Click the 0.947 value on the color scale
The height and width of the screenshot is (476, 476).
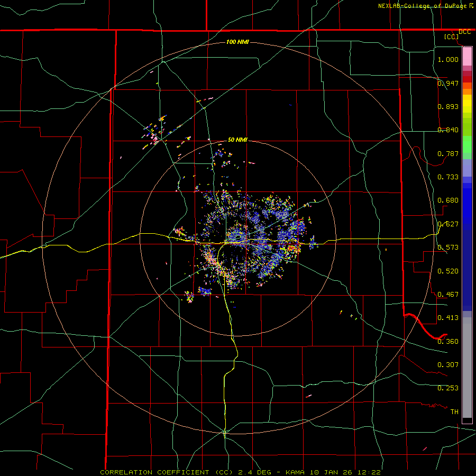(448, 83)
